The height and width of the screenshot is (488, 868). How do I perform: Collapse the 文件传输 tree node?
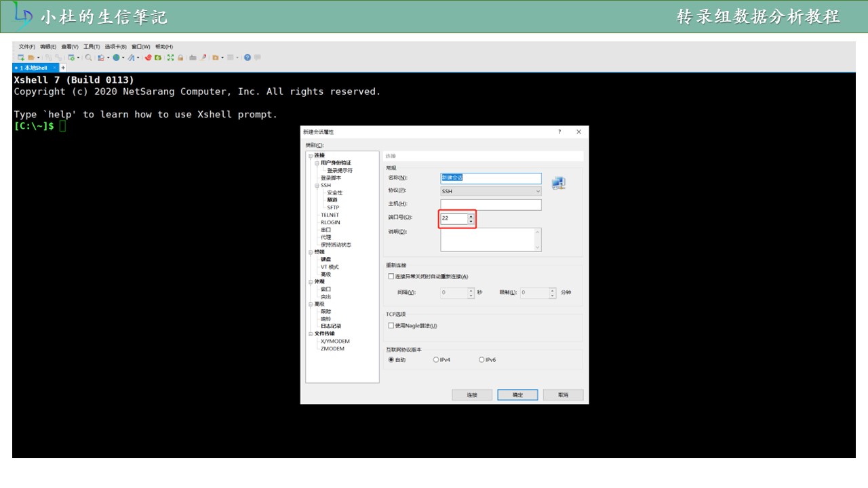(x=311, y=333)
